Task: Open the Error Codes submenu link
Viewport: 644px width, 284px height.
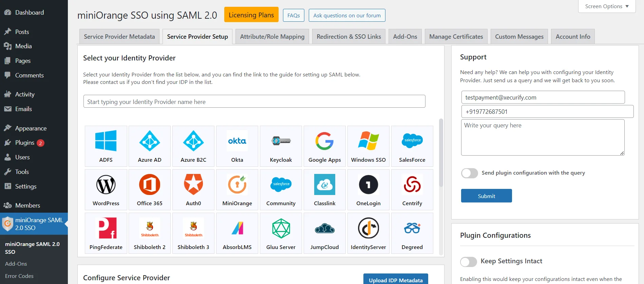Action: (x=19, y=276)
